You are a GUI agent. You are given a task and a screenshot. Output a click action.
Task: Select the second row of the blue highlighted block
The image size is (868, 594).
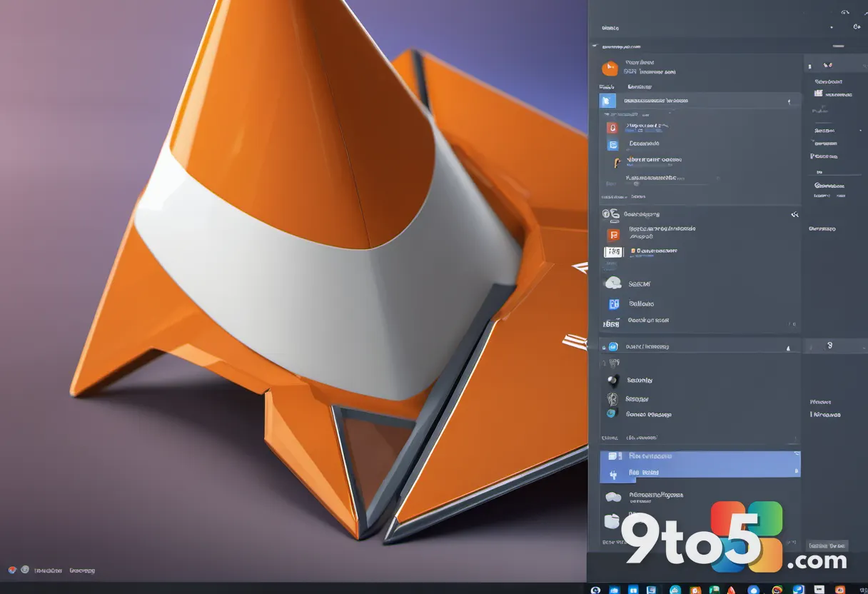[700, 471]
